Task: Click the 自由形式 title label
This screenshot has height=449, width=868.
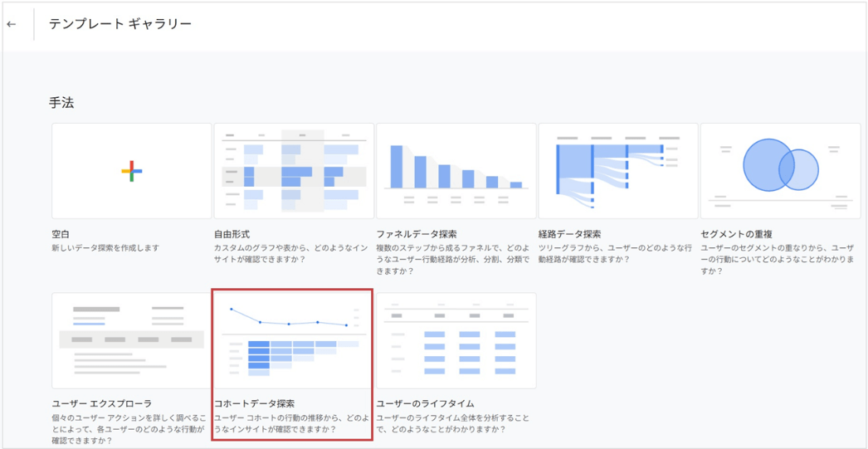Action: pyautogui.click(x=232, y=234)
